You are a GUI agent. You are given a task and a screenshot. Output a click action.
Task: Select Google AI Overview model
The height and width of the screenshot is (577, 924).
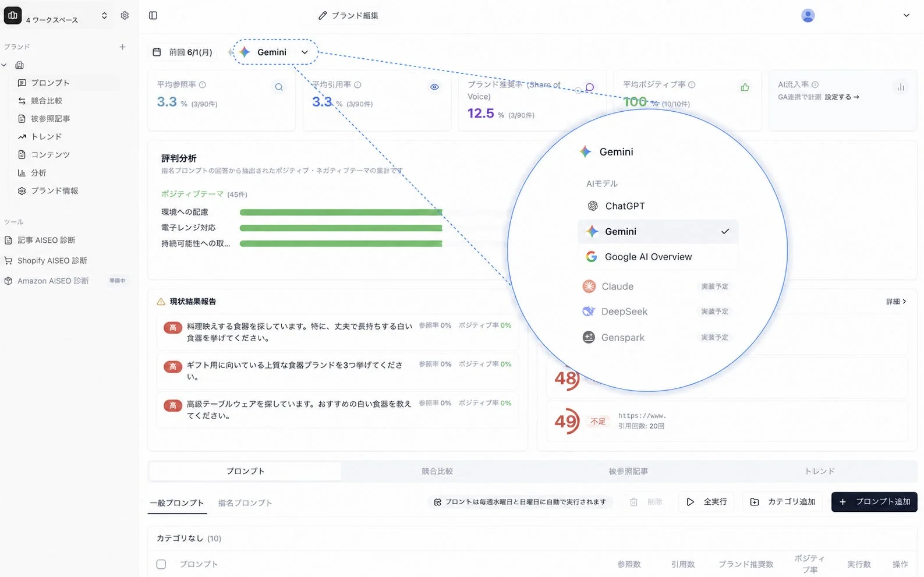(x=658, y=257)
